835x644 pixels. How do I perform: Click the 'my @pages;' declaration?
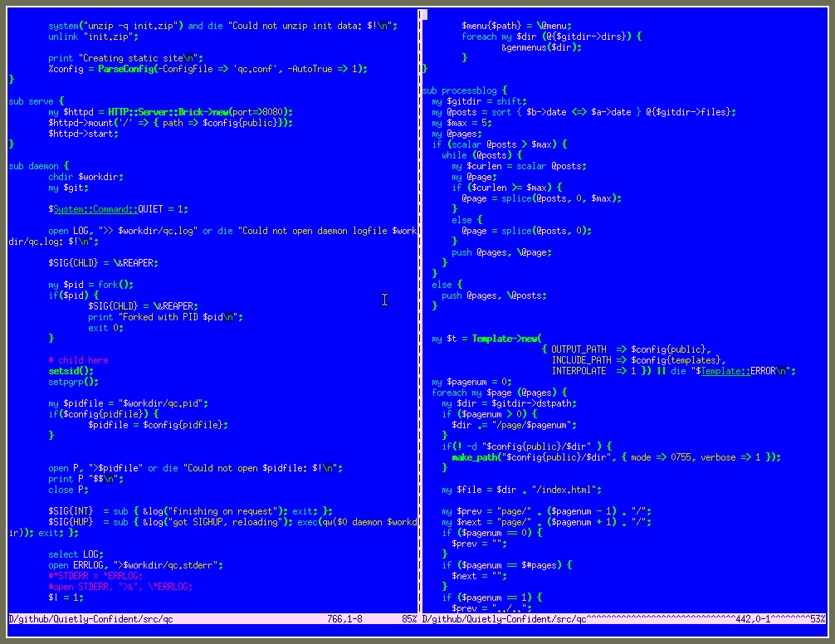pos(457,134)
